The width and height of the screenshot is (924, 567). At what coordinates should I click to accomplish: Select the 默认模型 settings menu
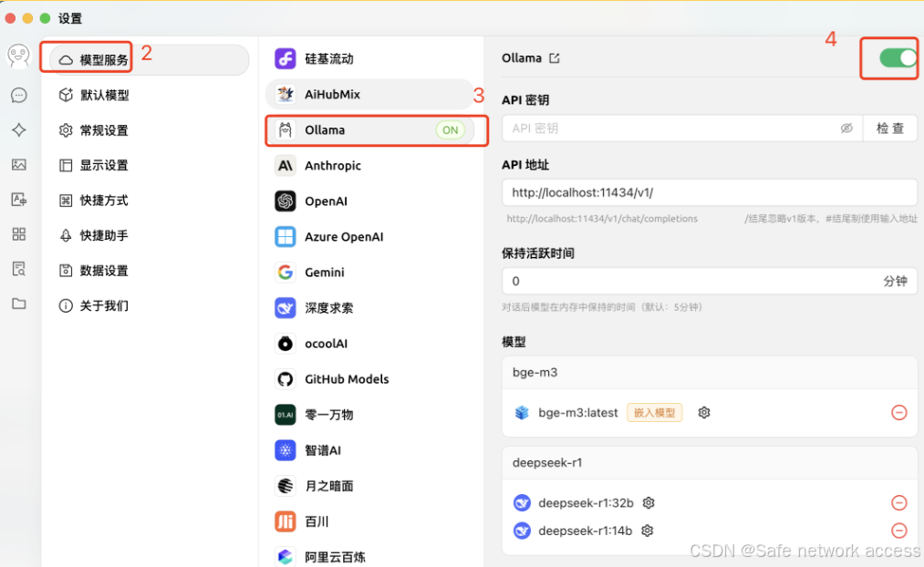(150, 95)
